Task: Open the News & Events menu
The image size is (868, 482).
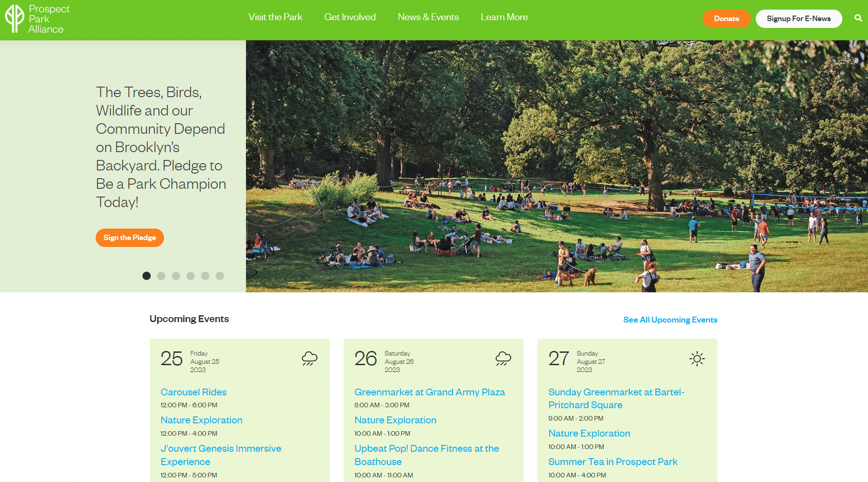Action: click(x=428, y=17)
